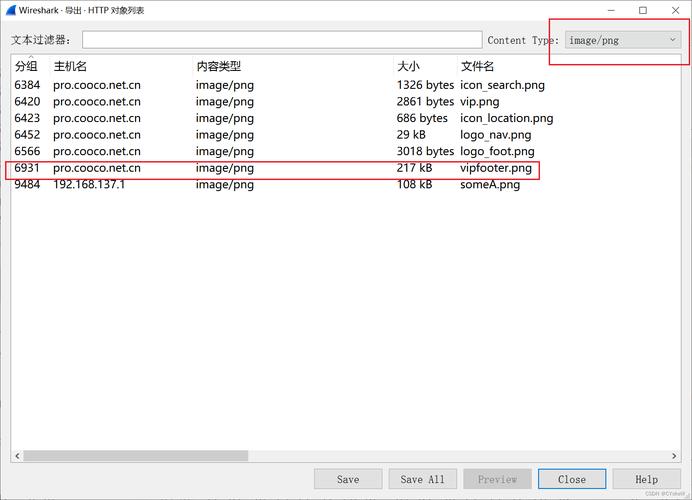692x500 pixels.
Task: Select the logo_nav.png row
Action: click(x=346, y=135)
